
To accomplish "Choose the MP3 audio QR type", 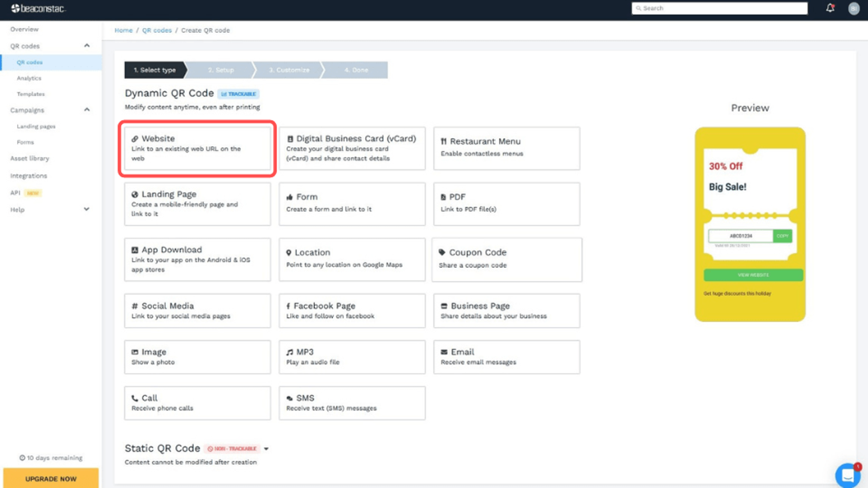I will (x=352, y=357).
